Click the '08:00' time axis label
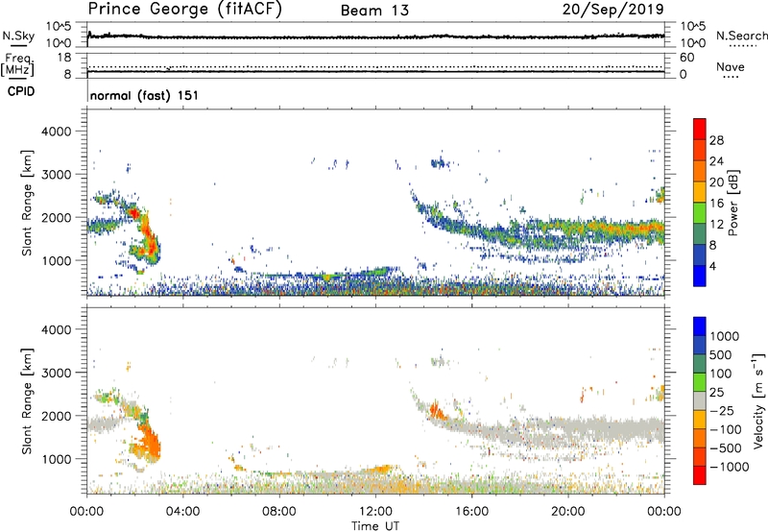 click(x=278, y=512)
